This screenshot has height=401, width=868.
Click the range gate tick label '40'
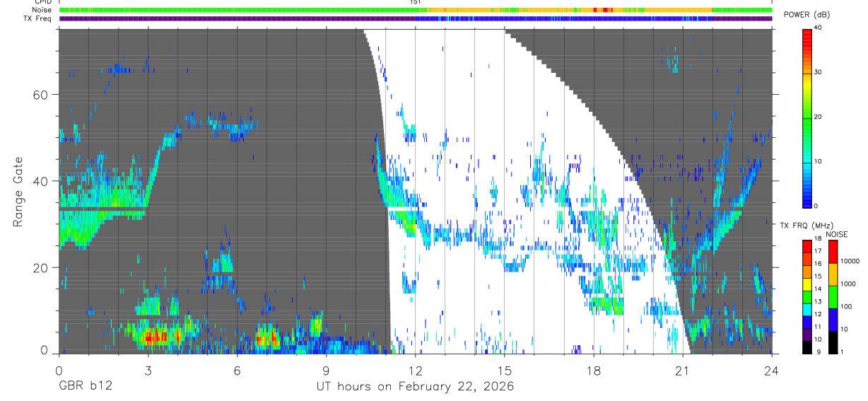(41, 181)
